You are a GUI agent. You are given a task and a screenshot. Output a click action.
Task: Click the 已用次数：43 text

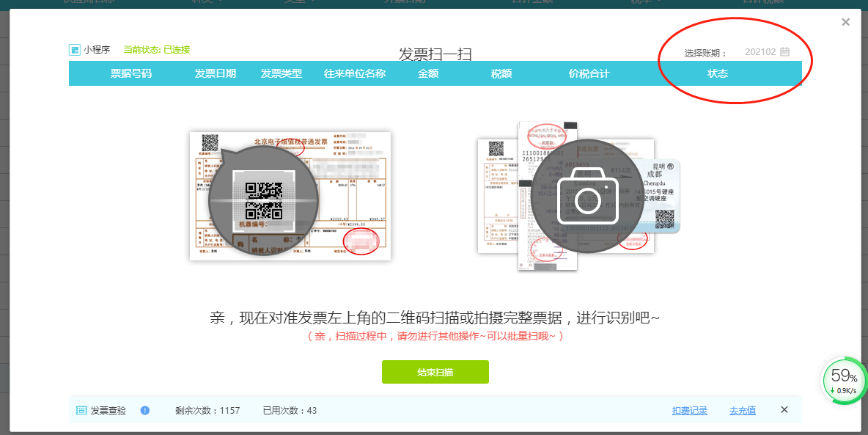[x=290, y=411]
